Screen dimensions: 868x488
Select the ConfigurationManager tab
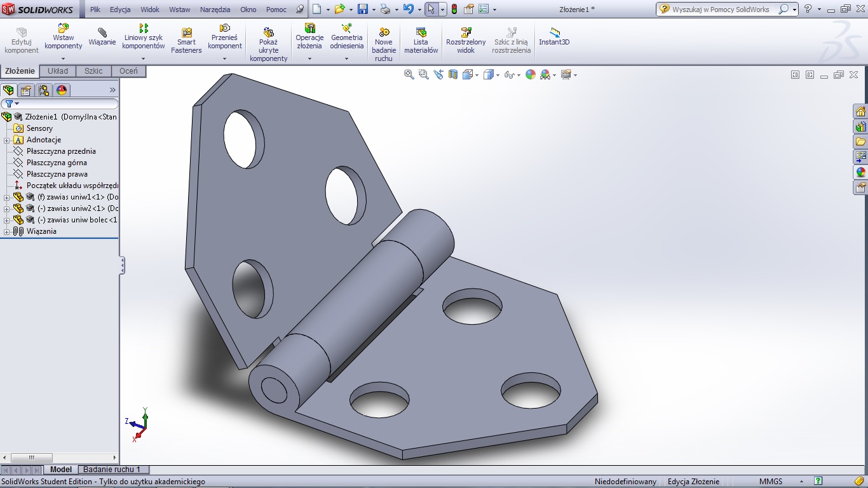[x=44, y=90]
